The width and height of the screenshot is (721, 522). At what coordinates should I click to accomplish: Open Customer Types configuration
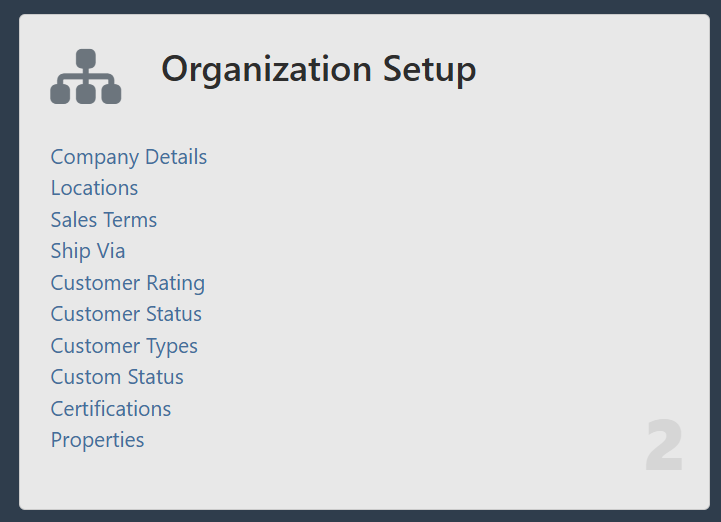tap(124, 346)
